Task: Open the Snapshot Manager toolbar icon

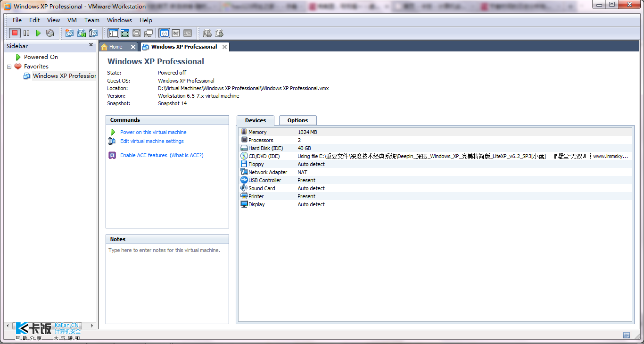Action: tap(93, 33)
